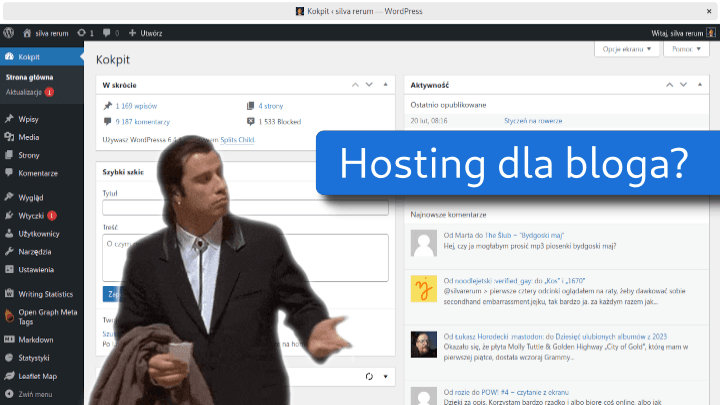720x405 pixels.
Task: Move the W skrócie panel down
Action: click(369, 85)
